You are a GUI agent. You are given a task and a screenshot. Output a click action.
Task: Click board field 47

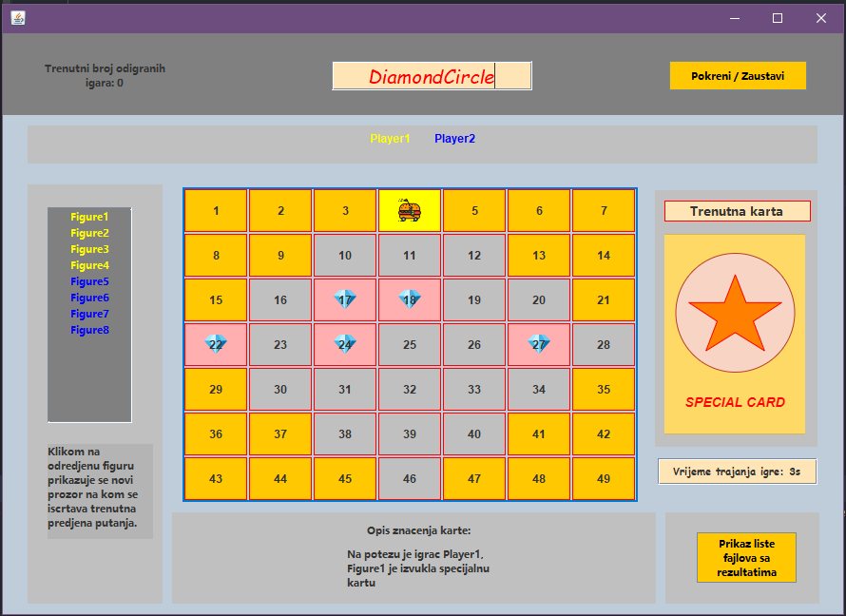[x=474, y=479]
